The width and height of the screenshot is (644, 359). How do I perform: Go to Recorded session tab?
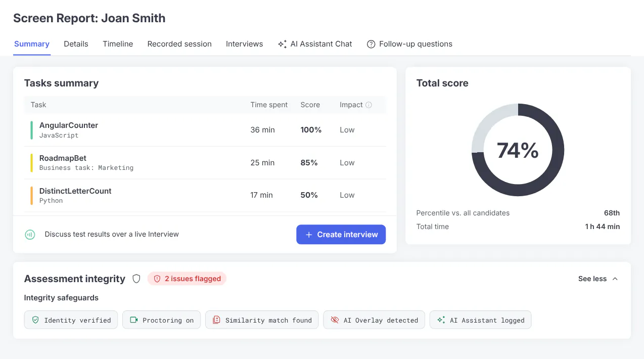(x=179, y=44)
